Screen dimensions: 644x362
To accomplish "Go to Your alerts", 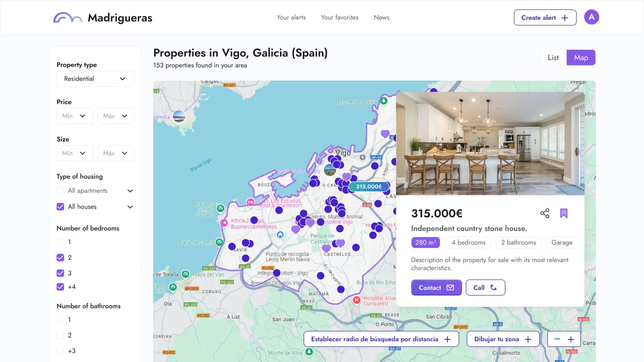I will click(x=291, y=17).
